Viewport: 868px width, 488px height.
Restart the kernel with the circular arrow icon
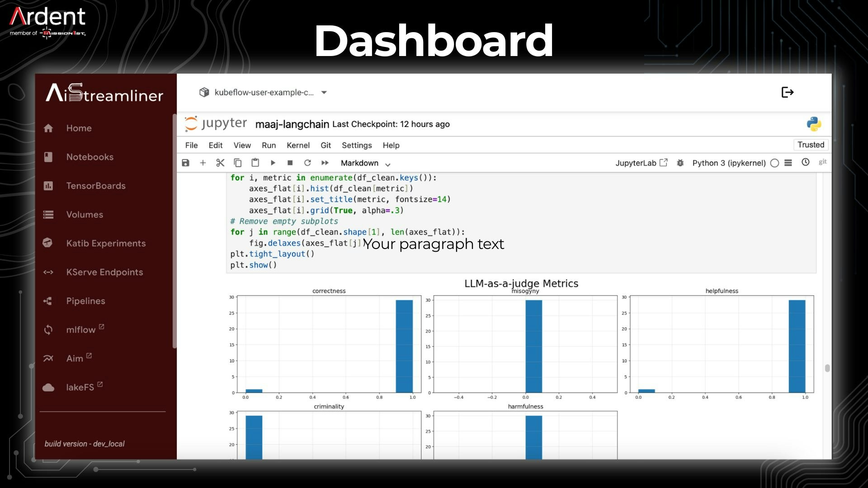point(307,163)
